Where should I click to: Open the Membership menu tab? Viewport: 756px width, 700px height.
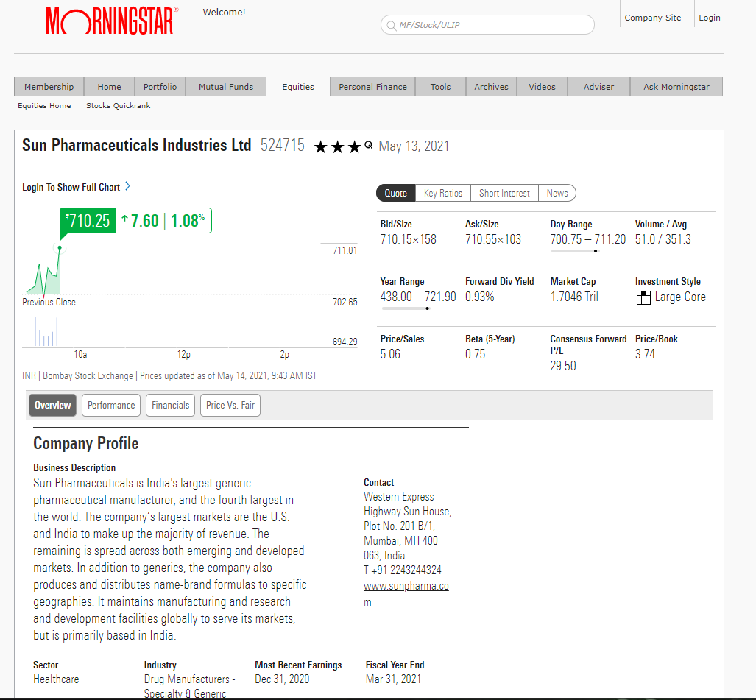[x=49, y=87]
